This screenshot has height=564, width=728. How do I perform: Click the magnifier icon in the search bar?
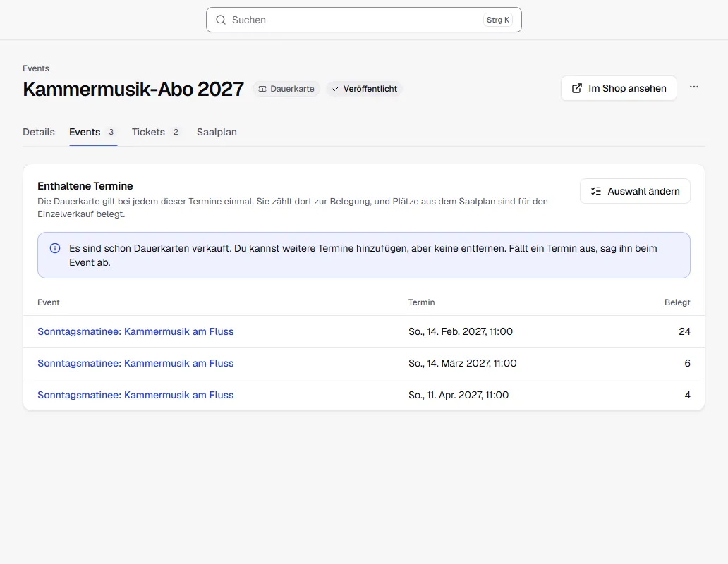point(221,20)
